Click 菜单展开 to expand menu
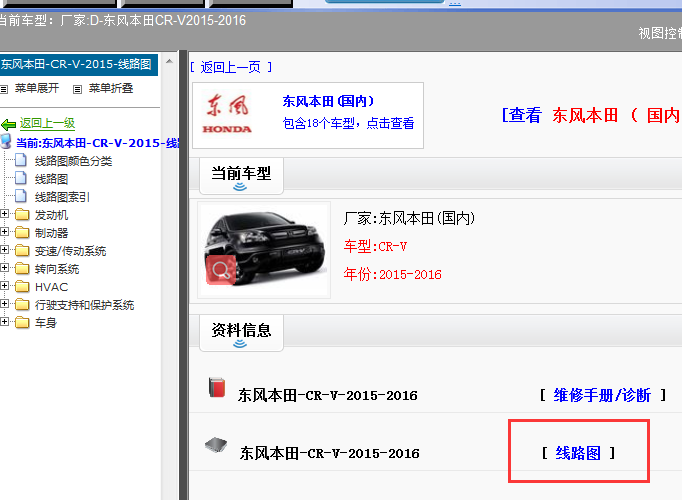The height and width of the screenshot is (500, 682). click(x=37, y=88)
